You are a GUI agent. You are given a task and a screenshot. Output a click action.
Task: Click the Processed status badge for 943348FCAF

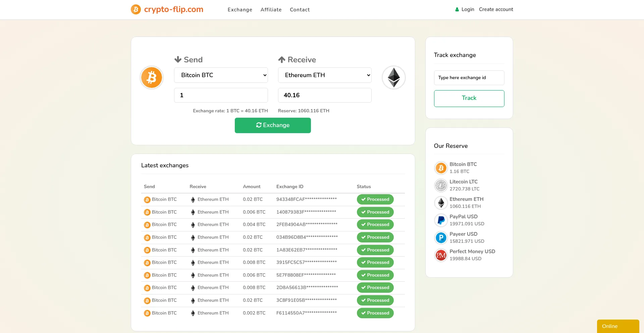(375, 199)
